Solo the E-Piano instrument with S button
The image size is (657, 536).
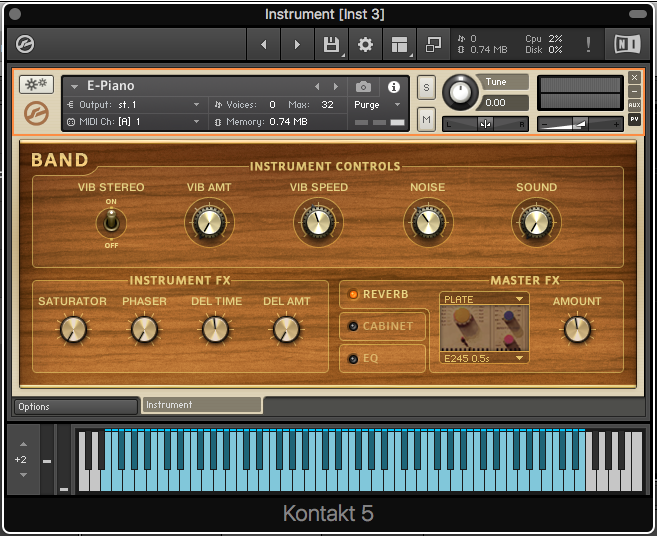point(426,87)
